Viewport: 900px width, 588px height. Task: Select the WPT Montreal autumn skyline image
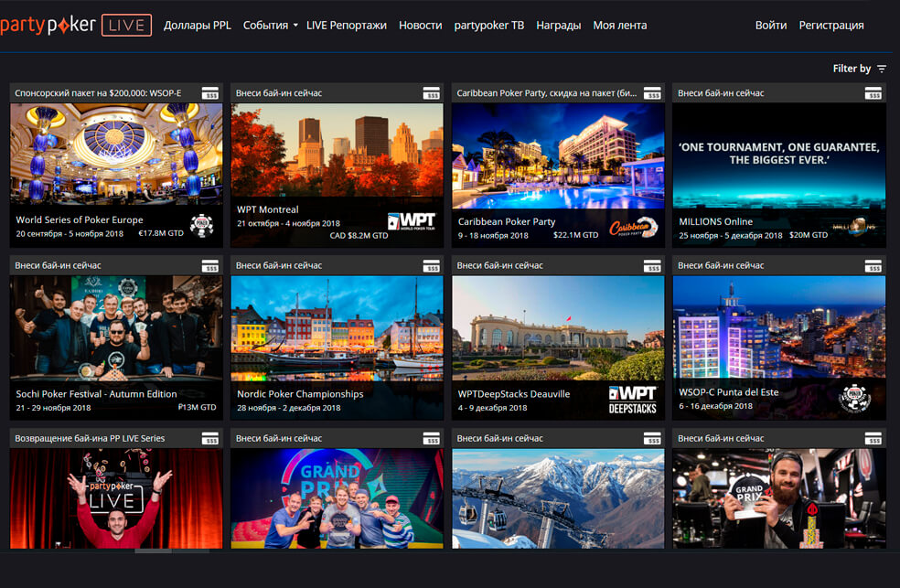[x=337, y=150]
